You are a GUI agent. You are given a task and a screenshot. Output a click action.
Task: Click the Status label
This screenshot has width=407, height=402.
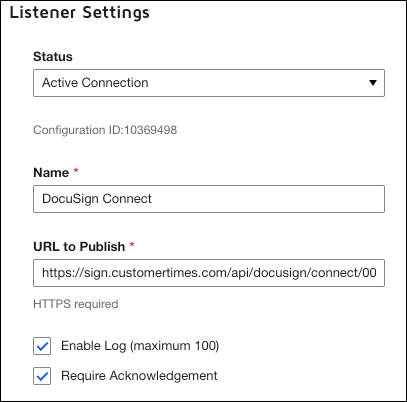tap(53, 57)
